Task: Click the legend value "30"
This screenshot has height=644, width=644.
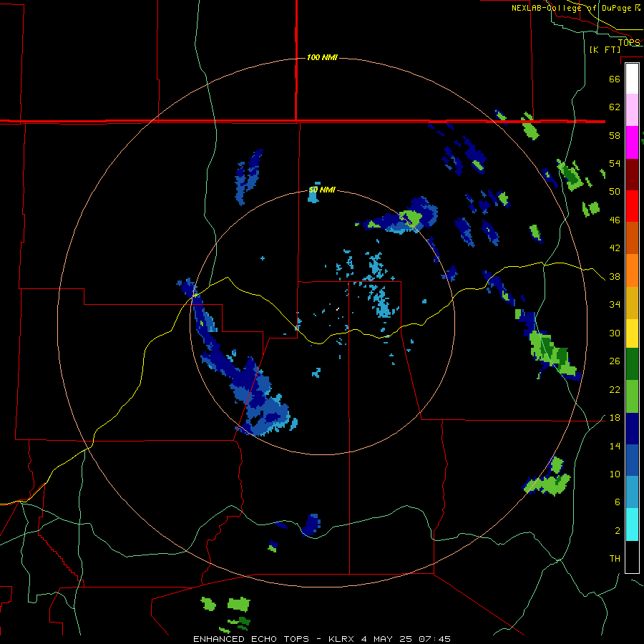Action: 615,333
